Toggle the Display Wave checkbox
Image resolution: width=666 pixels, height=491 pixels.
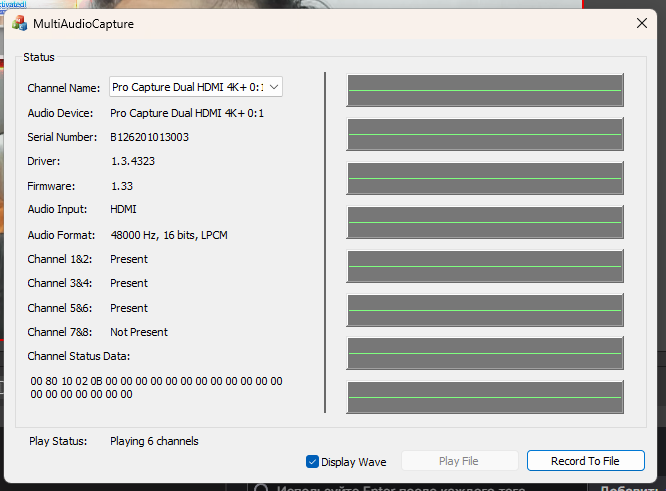312,462
